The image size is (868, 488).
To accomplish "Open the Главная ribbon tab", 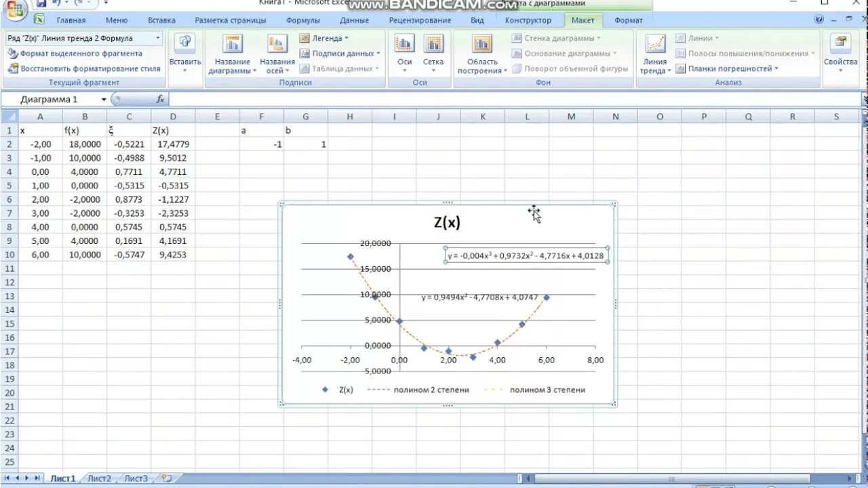I will coord(71,20).
